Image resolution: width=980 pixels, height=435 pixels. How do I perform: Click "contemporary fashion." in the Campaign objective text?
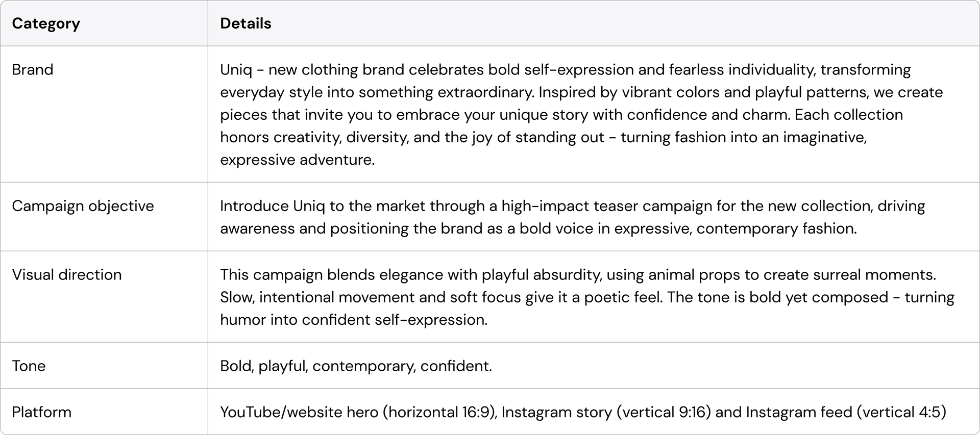[776, 228]
